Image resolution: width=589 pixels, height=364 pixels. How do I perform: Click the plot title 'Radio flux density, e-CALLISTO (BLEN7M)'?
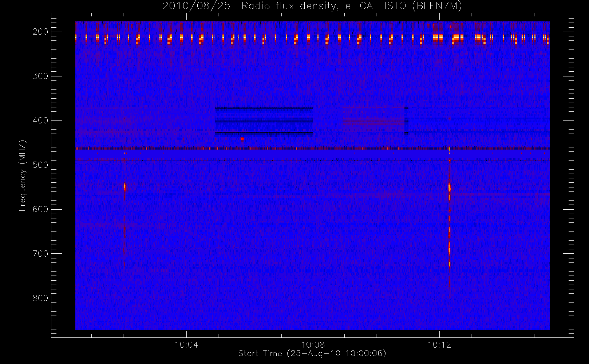(x=352, y=6)
